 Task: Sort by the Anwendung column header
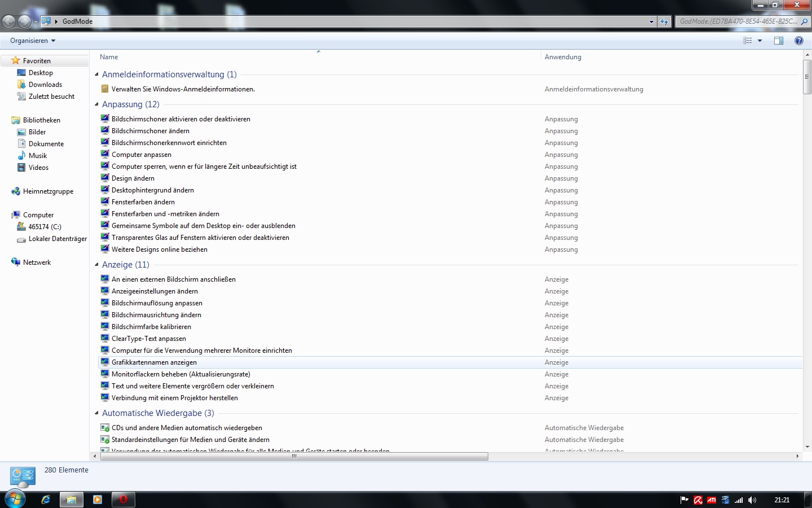click(x=563, y=57)
